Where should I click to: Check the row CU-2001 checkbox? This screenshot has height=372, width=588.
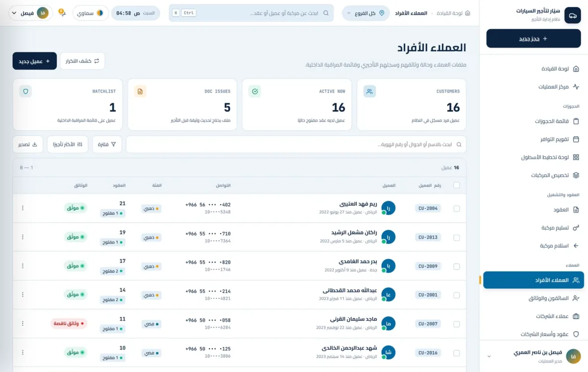[x=457, y=295]
